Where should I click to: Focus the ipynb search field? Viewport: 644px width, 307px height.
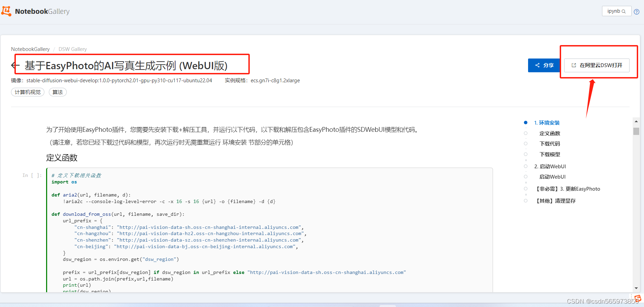[x=616, y=11]
